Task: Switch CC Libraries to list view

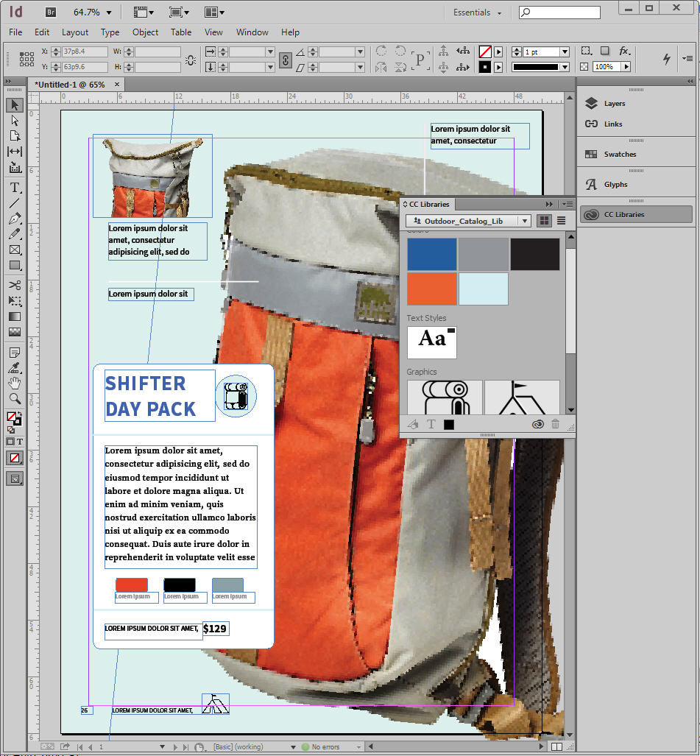Action: (x=561, y=221)
